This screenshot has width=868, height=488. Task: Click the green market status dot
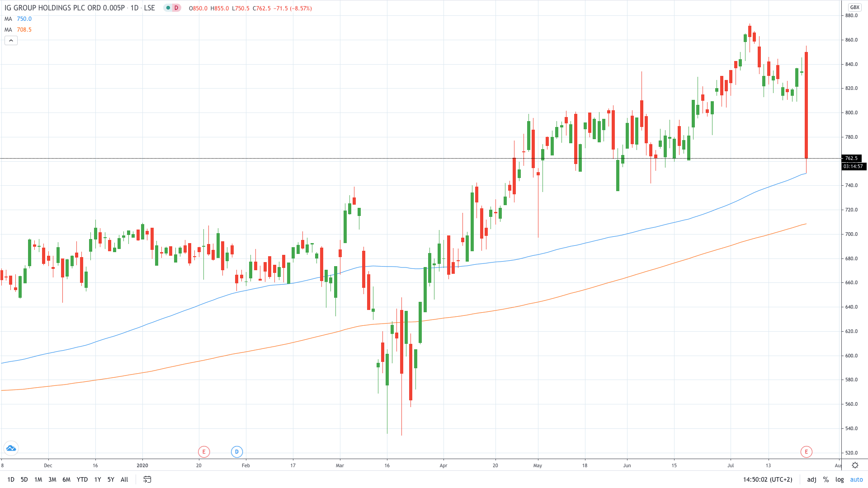168,8
